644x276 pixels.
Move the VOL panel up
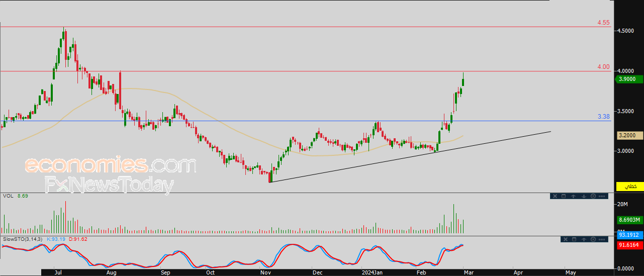pyautogui.click(x=573, y=196)
